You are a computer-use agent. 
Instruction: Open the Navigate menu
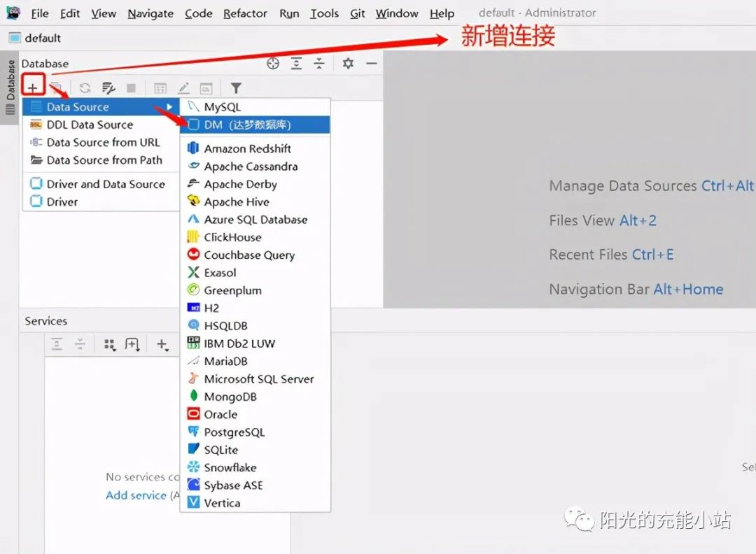tap(150, 13)
